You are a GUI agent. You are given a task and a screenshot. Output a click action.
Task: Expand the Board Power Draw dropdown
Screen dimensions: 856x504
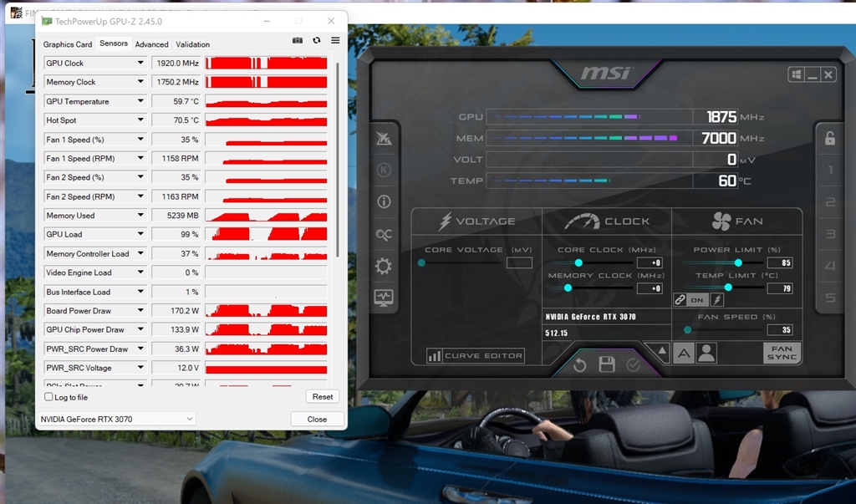pyautogui.click(x=140, y=311)
